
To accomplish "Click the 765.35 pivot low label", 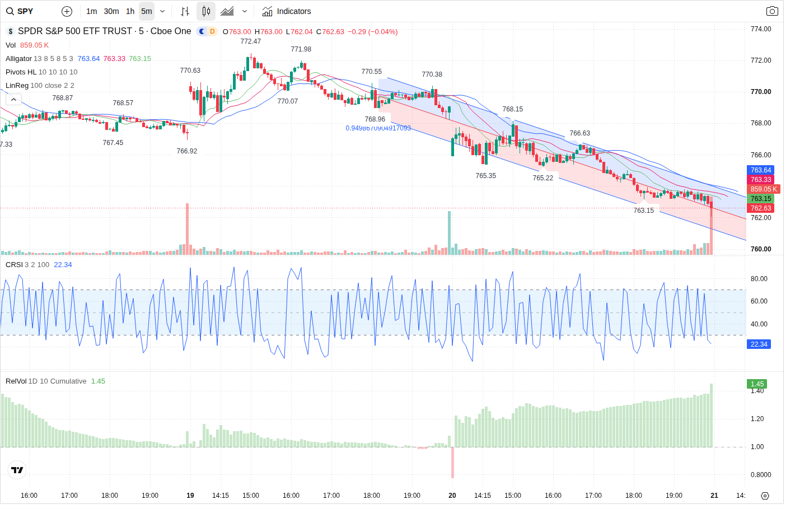I will coord(486,176).
